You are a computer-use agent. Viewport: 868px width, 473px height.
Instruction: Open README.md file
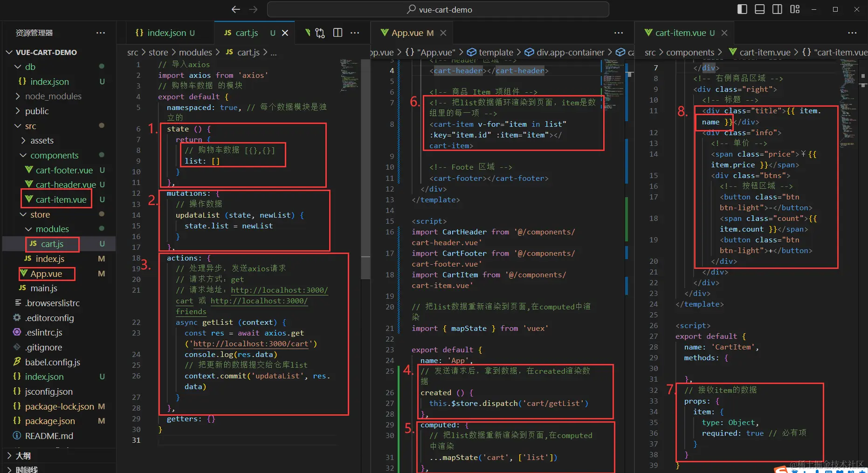click(49, 436)
